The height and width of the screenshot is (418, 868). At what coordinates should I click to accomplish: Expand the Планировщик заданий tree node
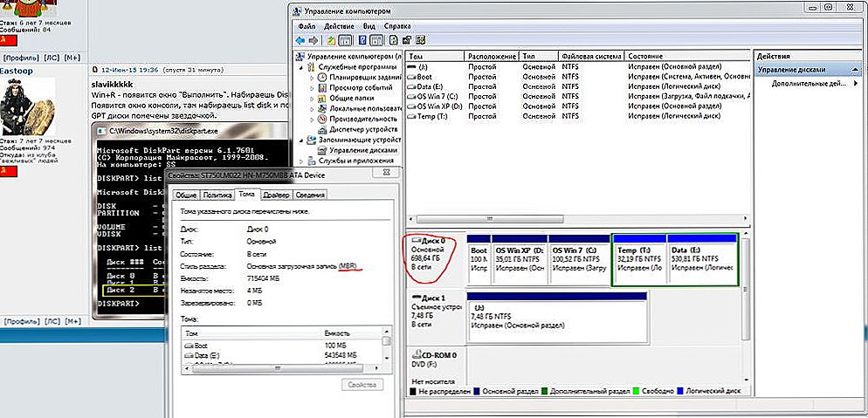[312, 78]
